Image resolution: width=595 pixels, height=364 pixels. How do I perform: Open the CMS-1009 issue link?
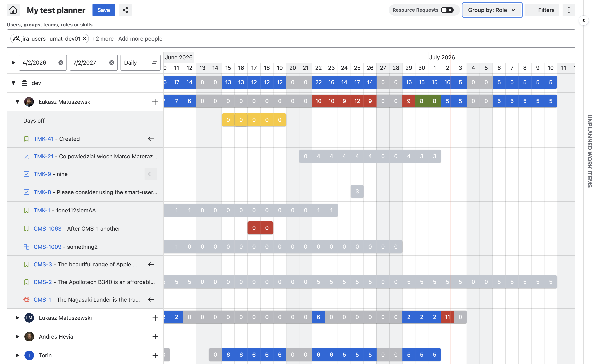pos(48,247)
